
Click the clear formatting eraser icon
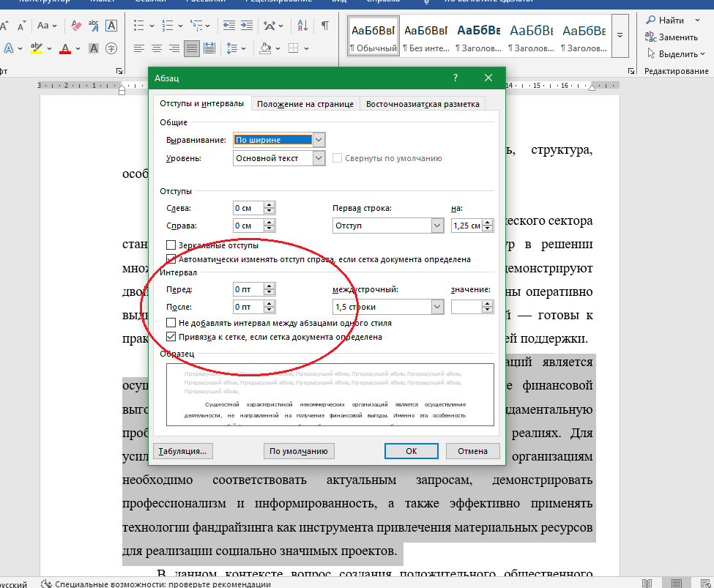tap(75, 26)
